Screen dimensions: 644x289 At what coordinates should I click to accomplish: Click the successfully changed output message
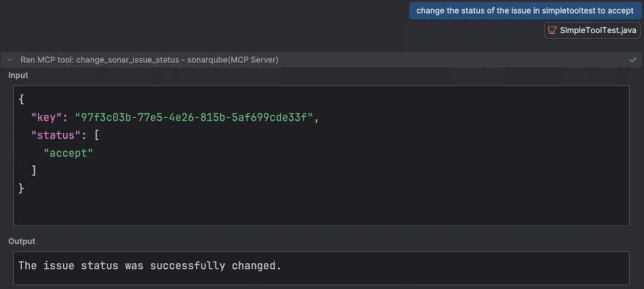coord(150,266)
